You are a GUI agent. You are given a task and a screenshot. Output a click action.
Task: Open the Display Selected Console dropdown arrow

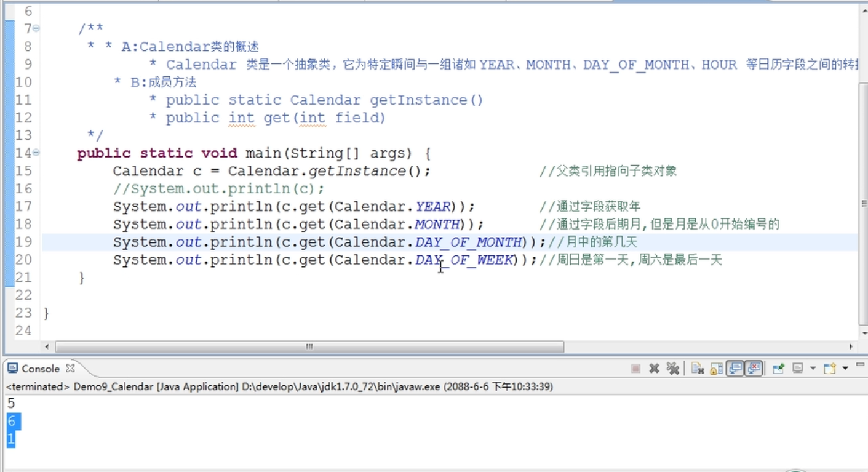tap(813, 369)
